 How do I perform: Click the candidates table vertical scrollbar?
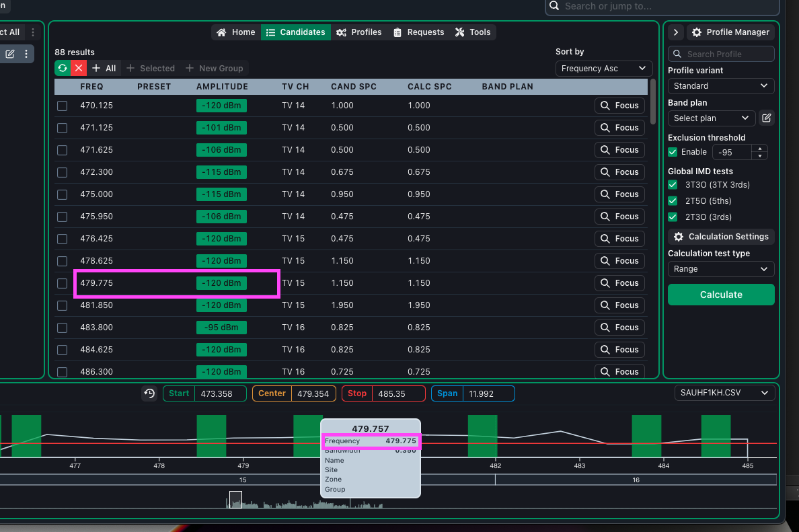[652, 101]
